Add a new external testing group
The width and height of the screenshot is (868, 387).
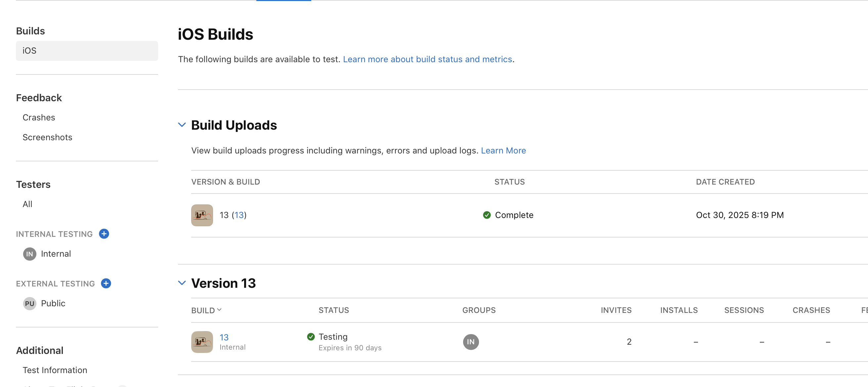(x=106, y=283)
